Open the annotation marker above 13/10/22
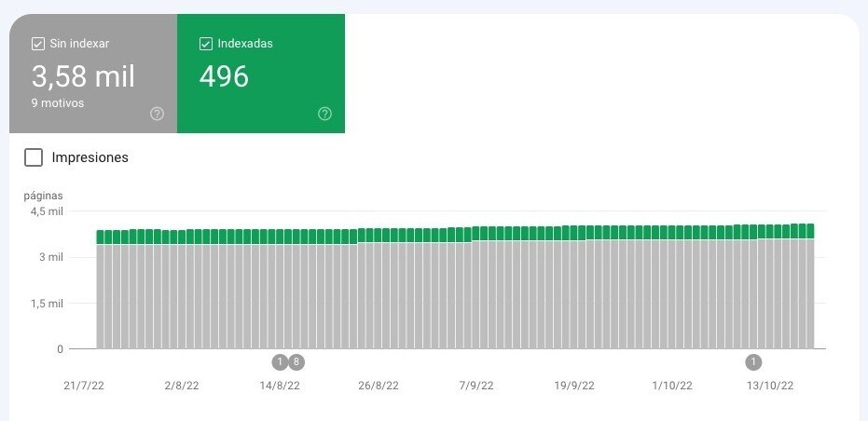Viewport: 868px width, 421px height. click(x=753, y=361)
